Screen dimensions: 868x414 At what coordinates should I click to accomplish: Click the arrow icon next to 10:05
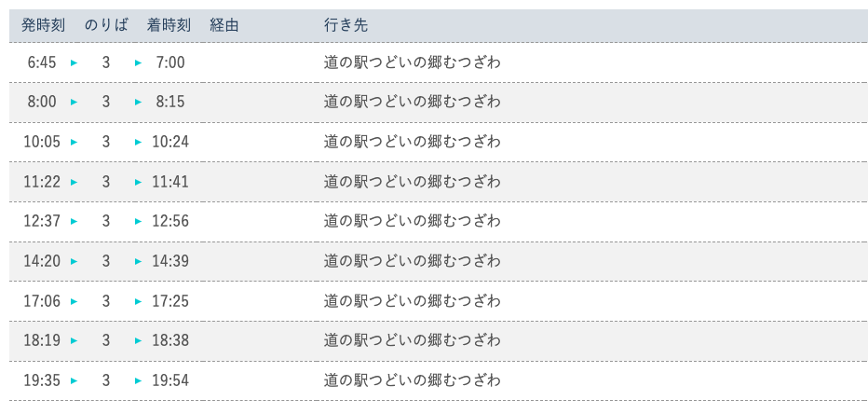75,143
